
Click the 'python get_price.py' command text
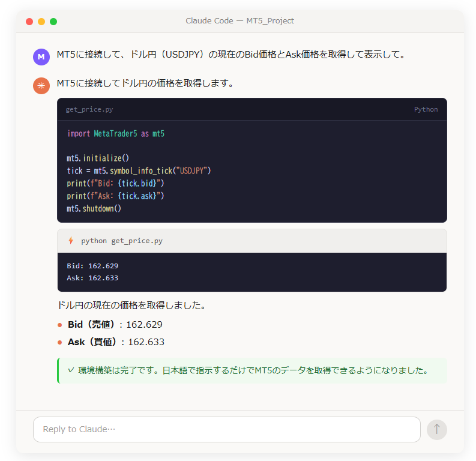tap(122, 241)
